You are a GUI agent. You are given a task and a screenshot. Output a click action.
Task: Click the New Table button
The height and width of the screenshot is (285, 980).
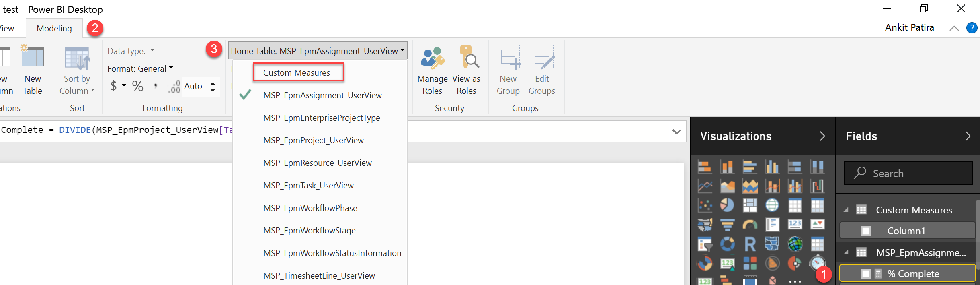[x=33, y=70]
